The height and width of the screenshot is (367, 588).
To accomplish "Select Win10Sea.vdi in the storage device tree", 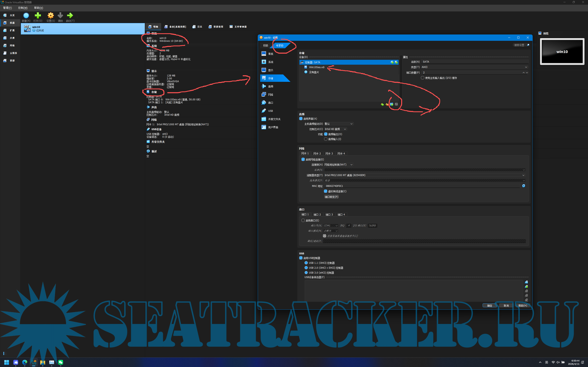I will click(316, 67).
